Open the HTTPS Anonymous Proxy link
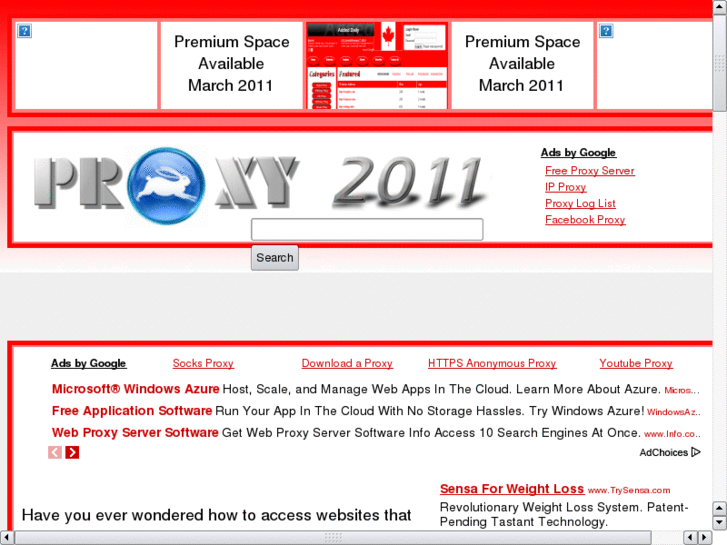727x545 pixels. click(x=492, y=363)
